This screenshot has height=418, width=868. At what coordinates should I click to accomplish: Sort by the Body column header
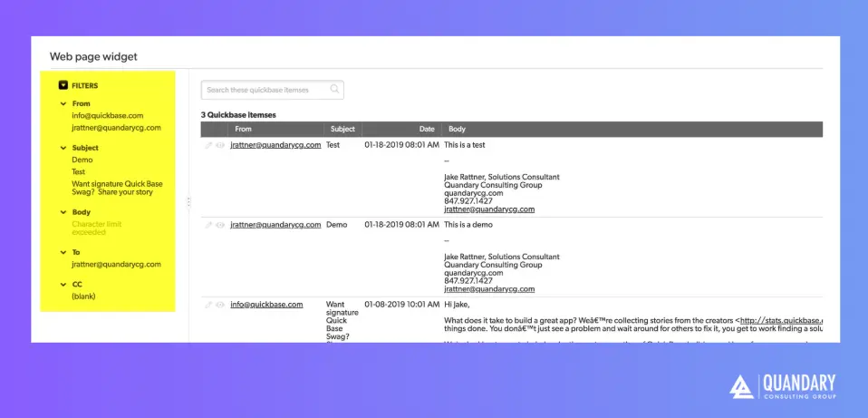458,129
